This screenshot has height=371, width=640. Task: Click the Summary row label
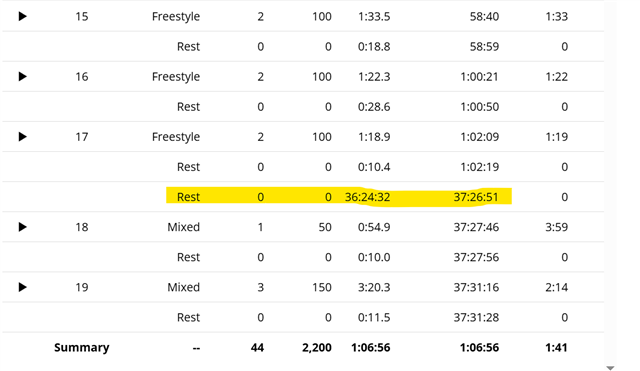point(82,347)
